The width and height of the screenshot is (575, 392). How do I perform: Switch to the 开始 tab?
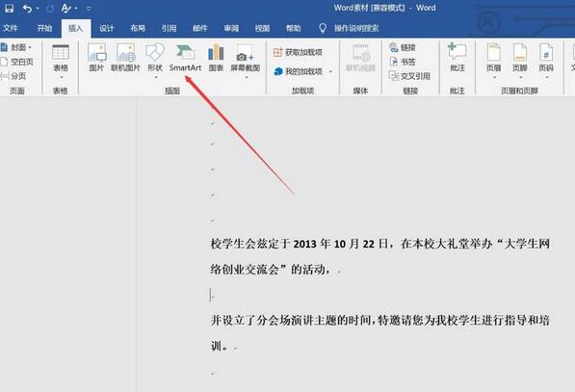coord(44,28)
